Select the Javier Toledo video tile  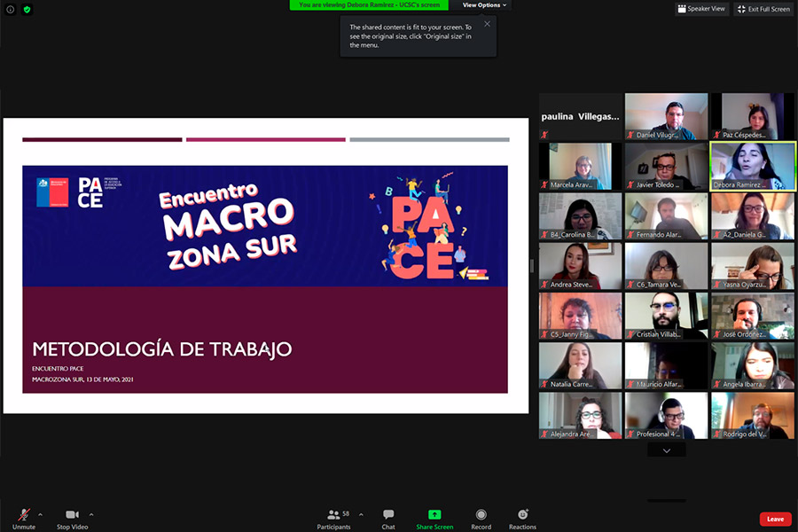(x=666, y=166)
